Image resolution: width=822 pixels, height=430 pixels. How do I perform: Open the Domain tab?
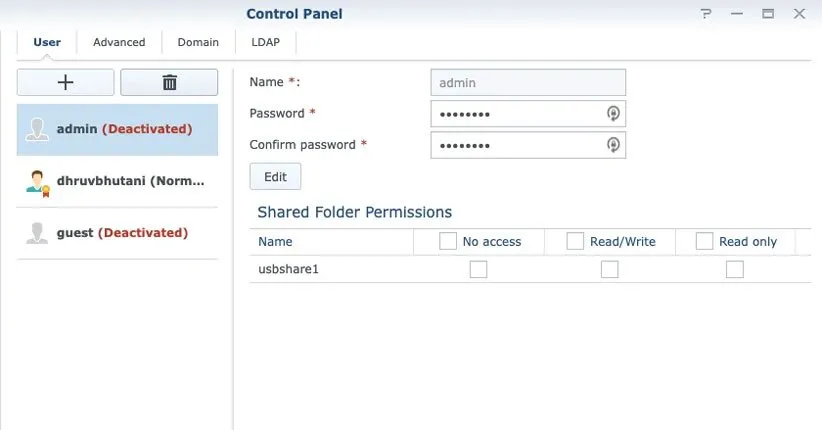(x=198, y=42)
